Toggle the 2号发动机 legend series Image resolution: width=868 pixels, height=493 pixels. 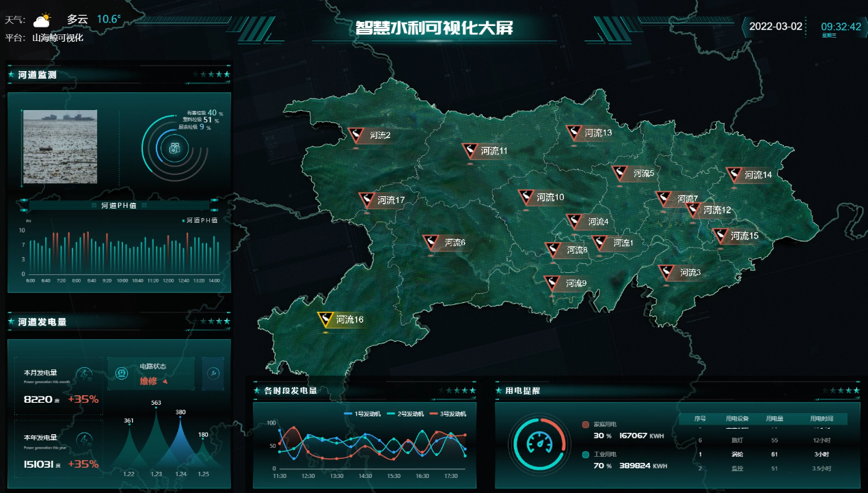tap(405, 414)
